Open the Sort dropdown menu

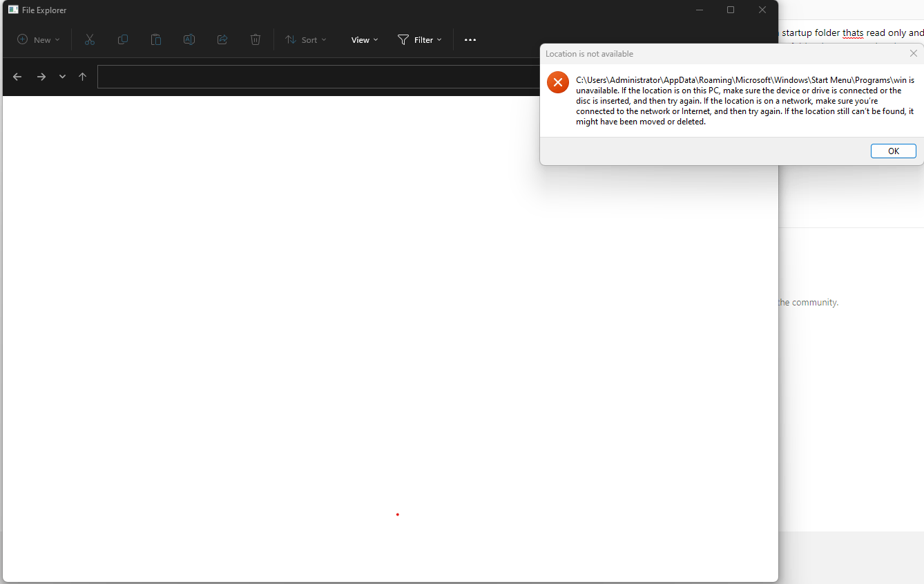(306, 40)
